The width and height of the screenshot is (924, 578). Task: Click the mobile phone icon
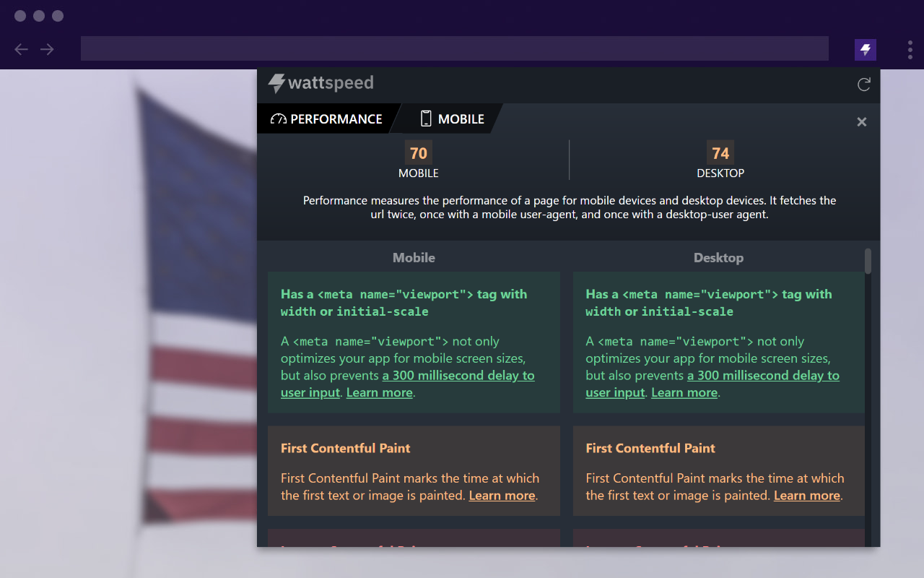click(426, 119)
